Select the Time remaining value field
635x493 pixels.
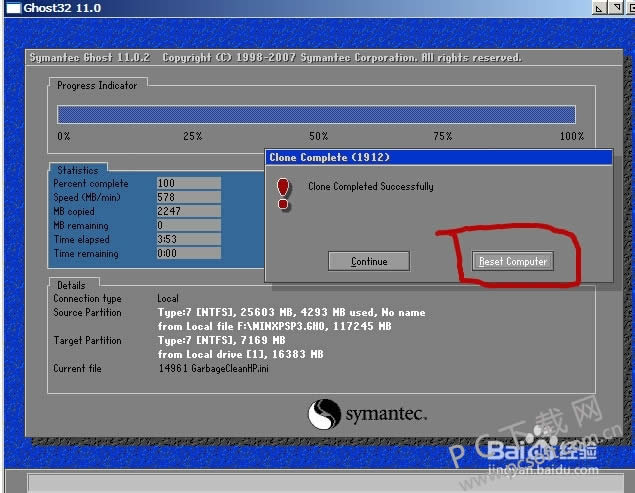point(188,253)
